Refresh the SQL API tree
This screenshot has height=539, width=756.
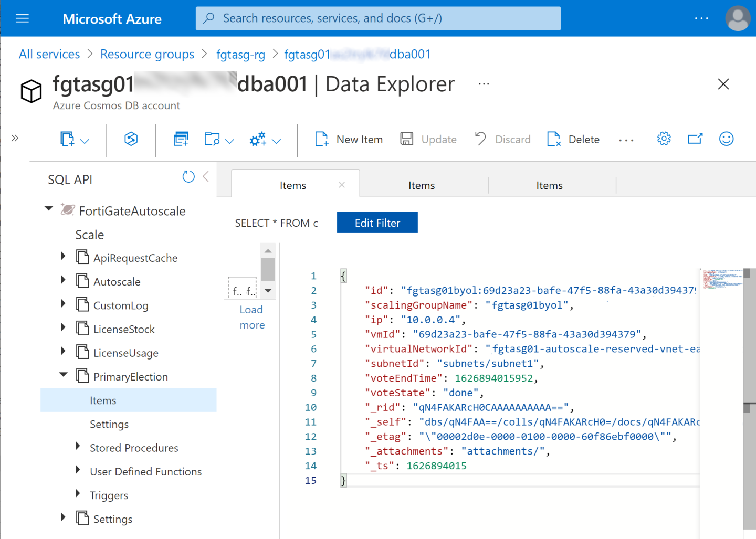pyautogui.click(x=188, y=177)
